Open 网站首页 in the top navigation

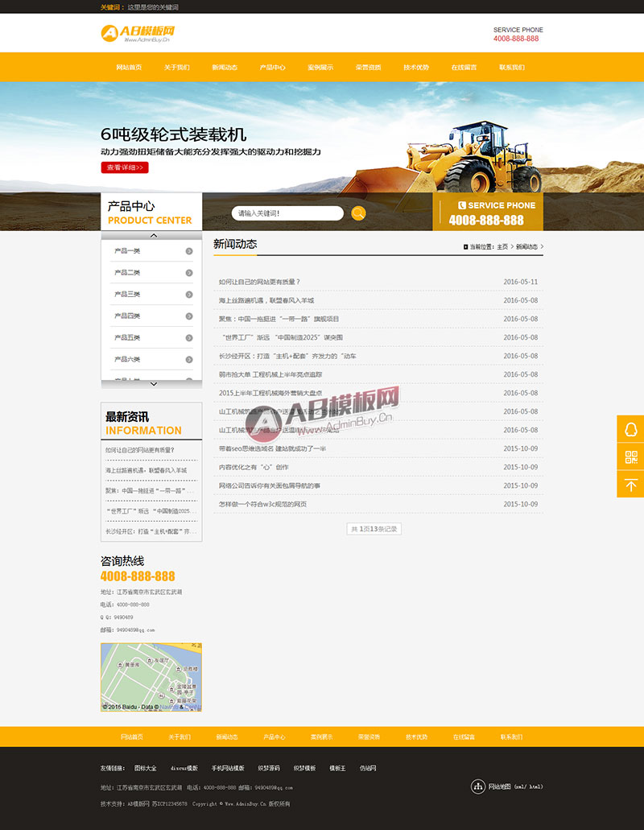129,68
